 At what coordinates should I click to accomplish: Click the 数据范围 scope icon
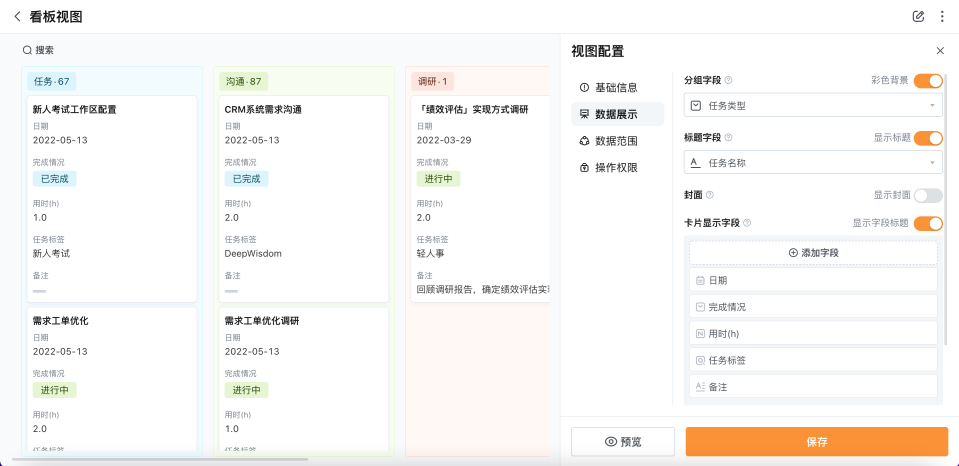[583, 141]
